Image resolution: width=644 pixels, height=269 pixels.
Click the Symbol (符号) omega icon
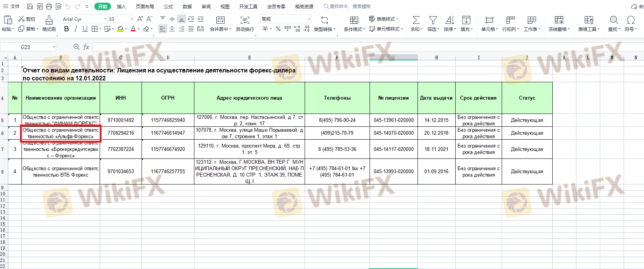tap(630, 20)
